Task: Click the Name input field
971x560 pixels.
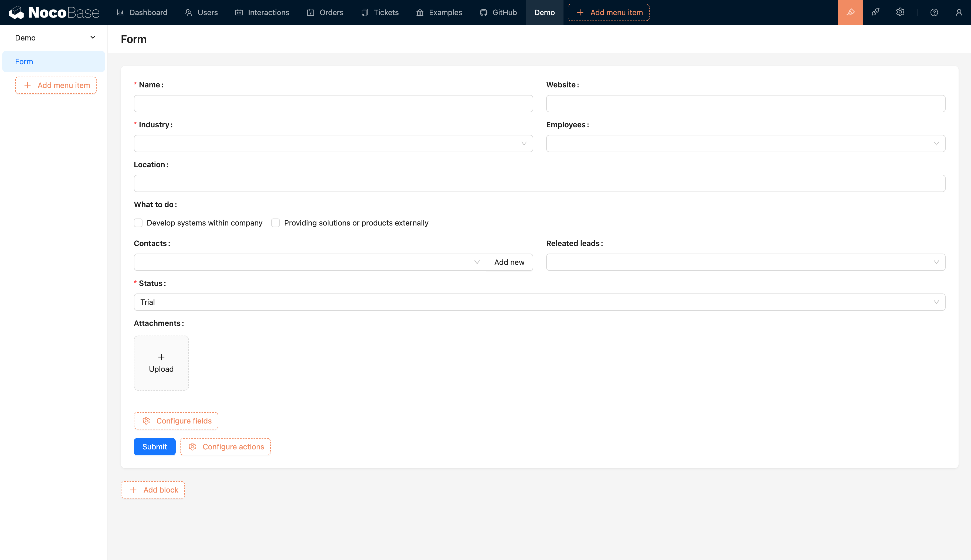Action: click(334, 103)
